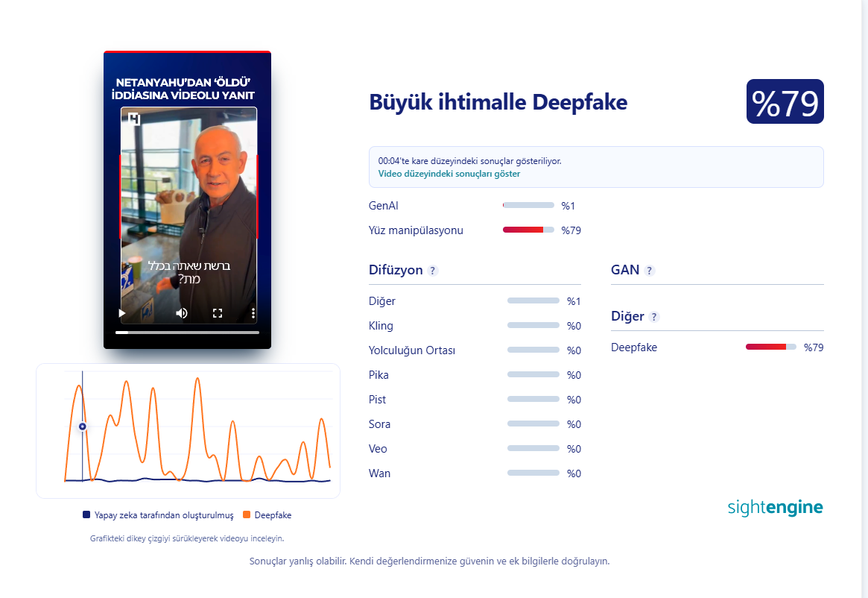Select the Kling row label
868x598 pixels.
381,326
